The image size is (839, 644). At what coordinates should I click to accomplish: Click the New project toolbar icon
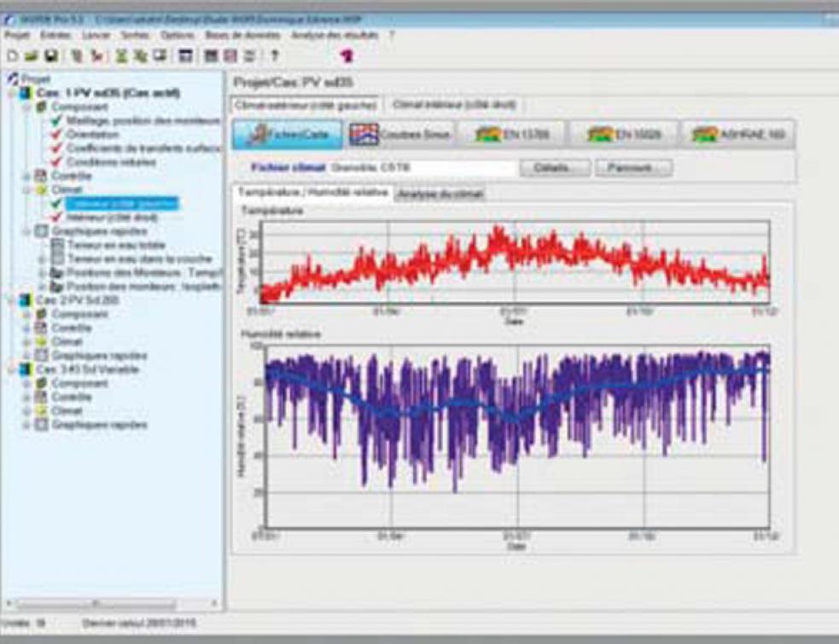[x=11, y=56]
